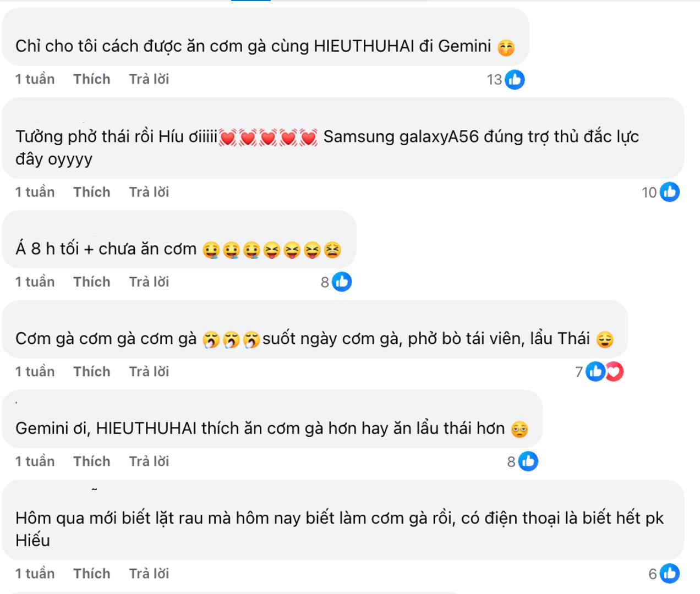The width and height of the screenshot is (700, 594).
Task: Click the blue thumb icon showing 6 on the last comment
Action: tap(669, 573)
